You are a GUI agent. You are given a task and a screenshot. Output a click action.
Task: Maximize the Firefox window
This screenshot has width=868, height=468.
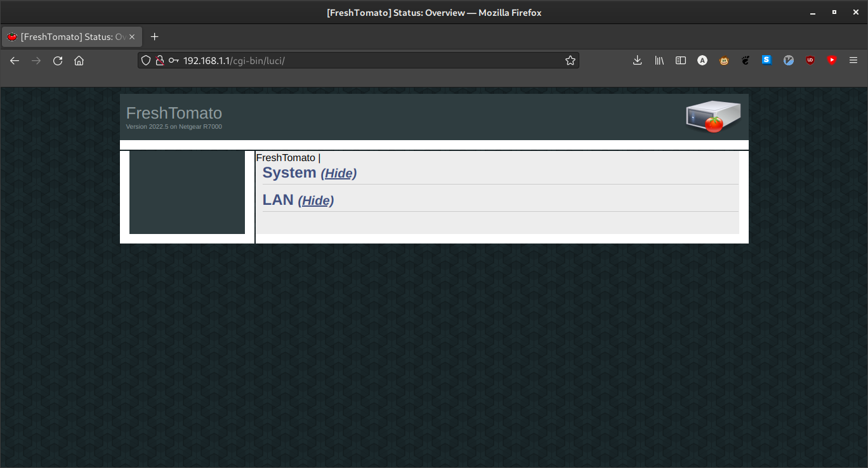(x=834, y=12)
